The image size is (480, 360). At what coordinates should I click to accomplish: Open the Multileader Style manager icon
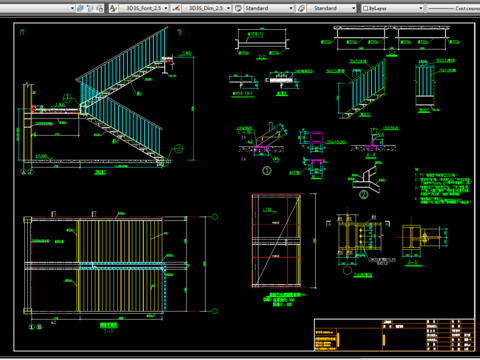[301, 8]
